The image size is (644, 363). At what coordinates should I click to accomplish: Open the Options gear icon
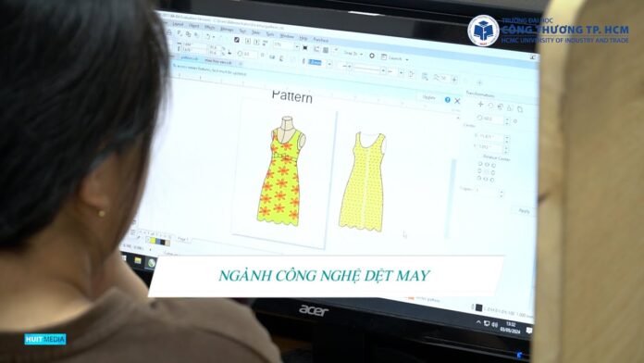372,56
